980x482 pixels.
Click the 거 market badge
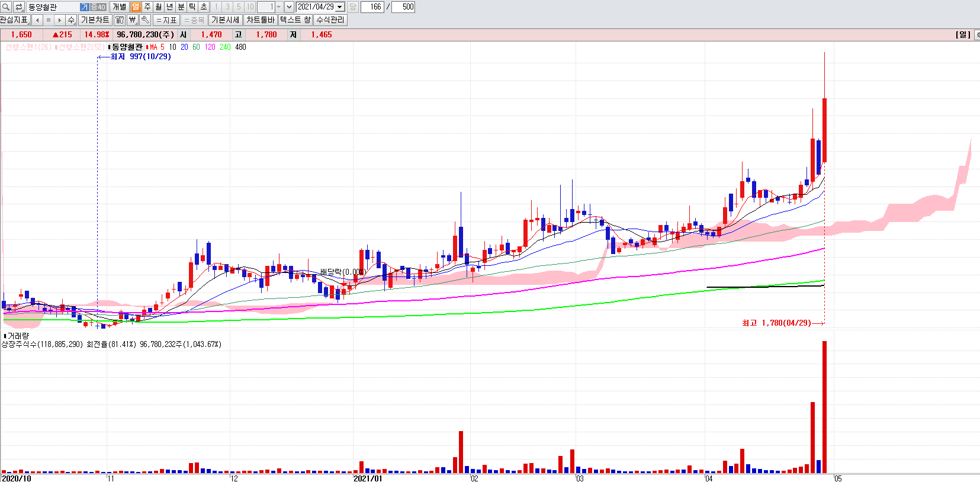(x=85, y=7)
